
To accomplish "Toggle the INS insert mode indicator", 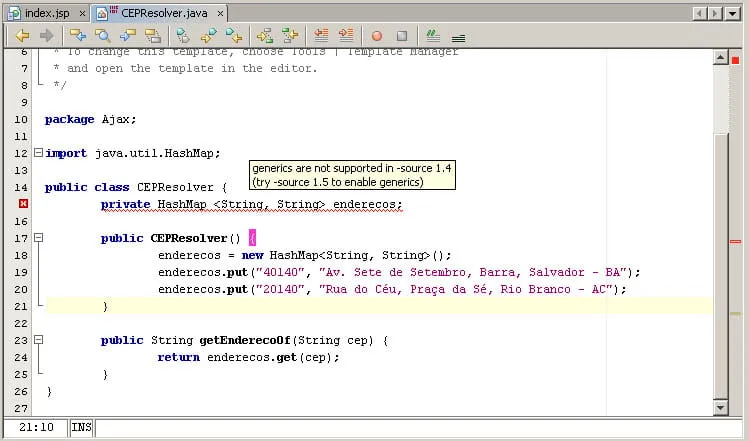I will pyautogui.click(x=81, y=428).
